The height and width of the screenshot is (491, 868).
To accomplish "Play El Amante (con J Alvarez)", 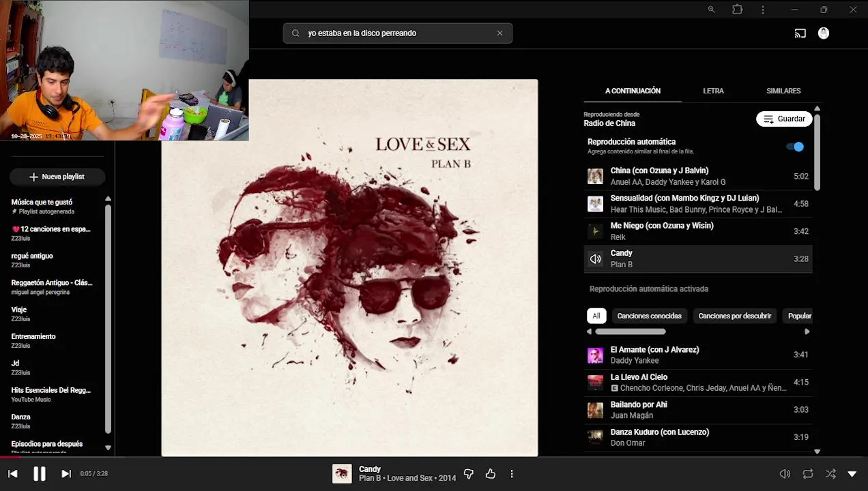I will tap(699, 355).
